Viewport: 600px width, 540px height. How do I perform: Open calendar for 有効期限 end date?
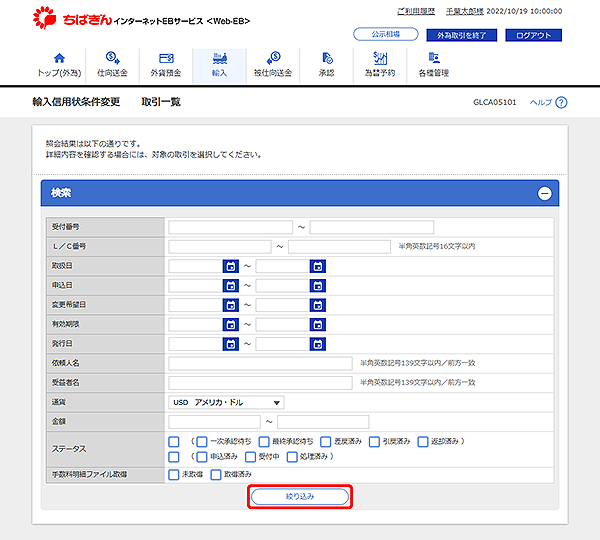pyautogui.click(x=318, y=325)
